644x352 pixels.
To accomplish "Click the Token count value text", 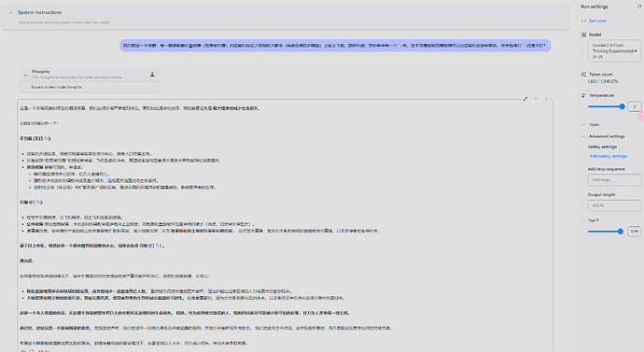I will (x=603, y=81).
